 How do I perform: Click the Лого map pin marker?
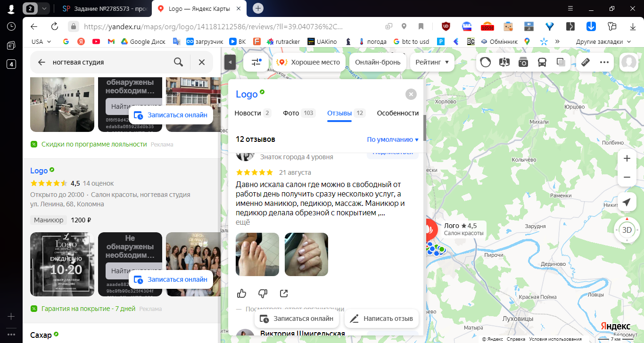click(x=429, y=229)
